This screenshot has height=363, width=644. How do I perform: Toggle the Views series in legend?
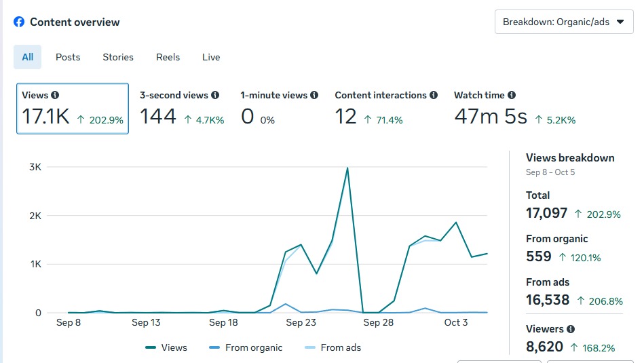click(167, 347)
